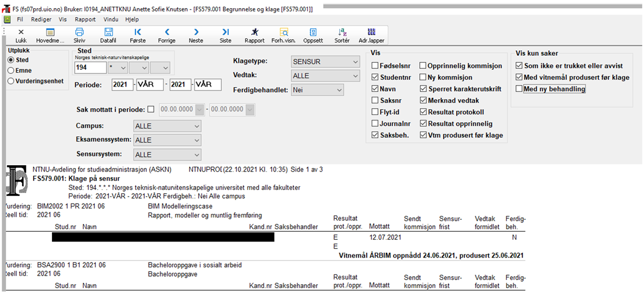
Task: Open Adr.lapper address labels
Action: point(371,35)
